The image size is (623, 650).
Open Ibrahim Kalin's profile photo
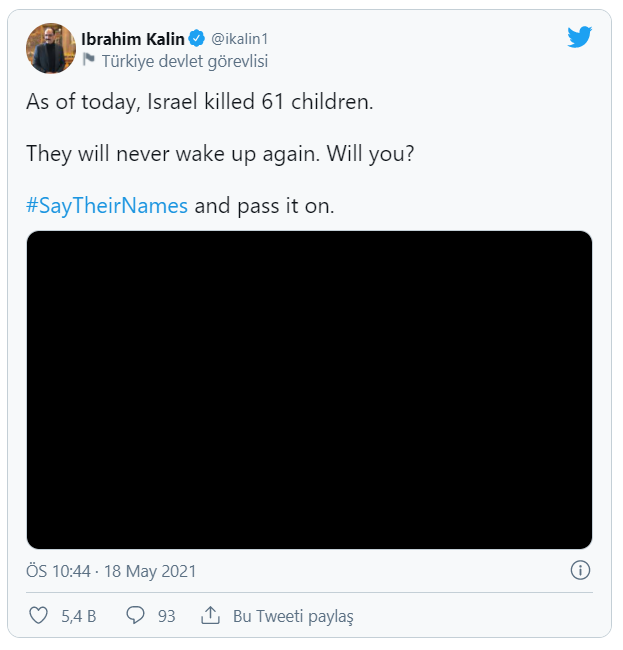(x=51, y=49)
